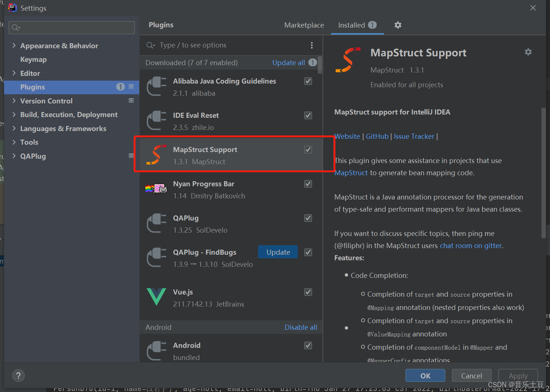This screenshot has height=392, width=550.
Task: Toggle the Nyan Progress Bar checkbox
Action: click(308, 184)
